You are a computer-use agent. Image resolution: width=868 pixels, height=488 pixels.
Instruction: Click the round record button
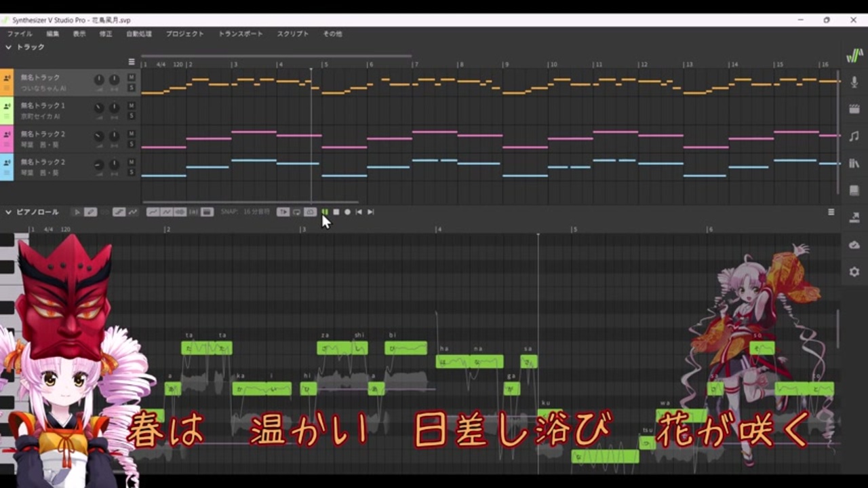tap(347, 212)
